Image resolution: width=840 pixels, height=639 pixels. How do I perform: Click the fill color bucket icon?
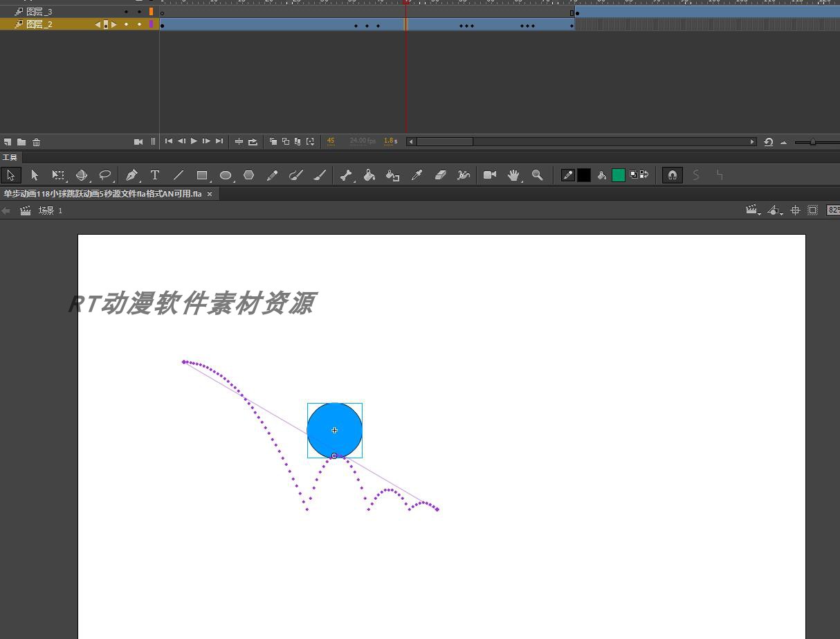pos(602,176)
